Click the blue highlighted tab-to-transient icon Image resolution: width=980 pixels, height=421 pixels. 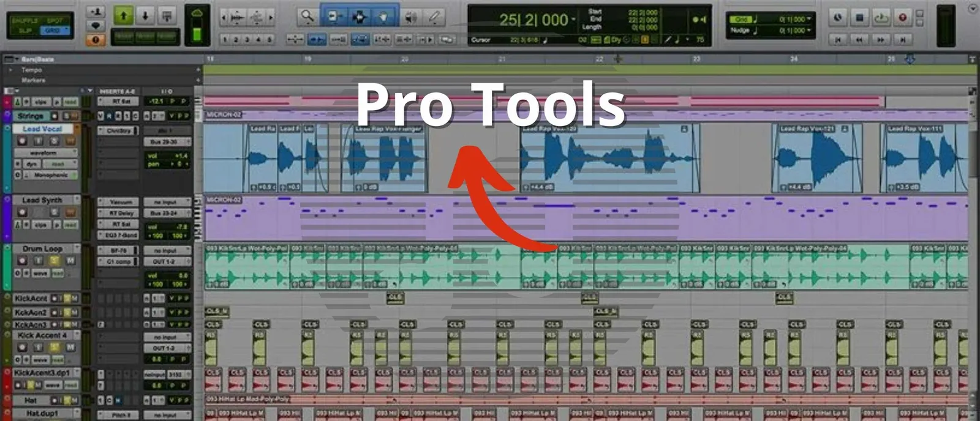[316, 39]
